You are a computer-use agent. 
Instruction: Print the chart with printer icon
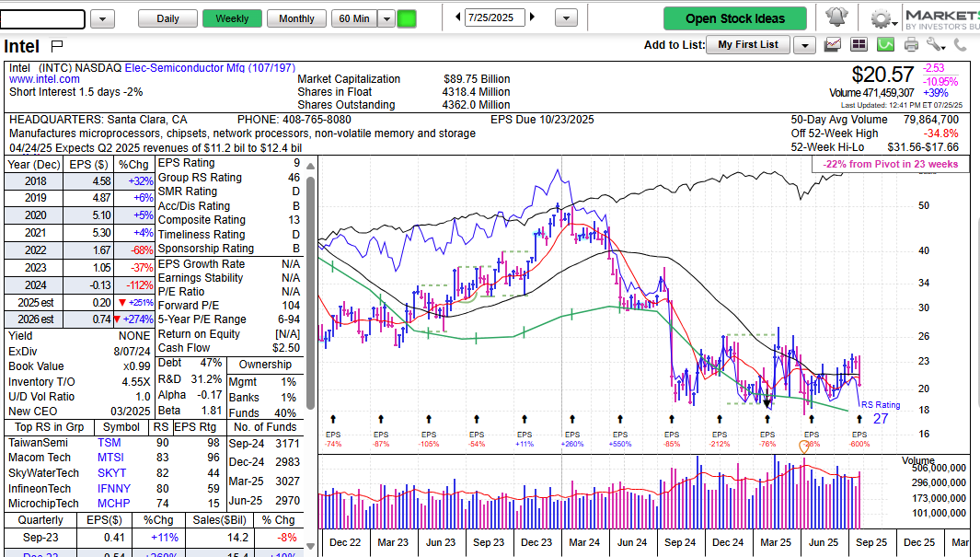pos(911,44)
